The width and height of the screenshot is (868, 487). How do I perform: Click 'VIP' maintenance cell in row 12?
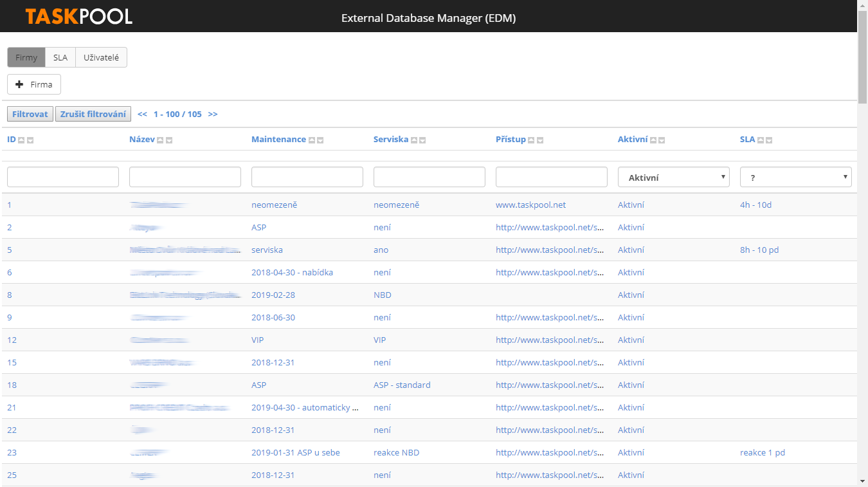click(x=257, y=340)
